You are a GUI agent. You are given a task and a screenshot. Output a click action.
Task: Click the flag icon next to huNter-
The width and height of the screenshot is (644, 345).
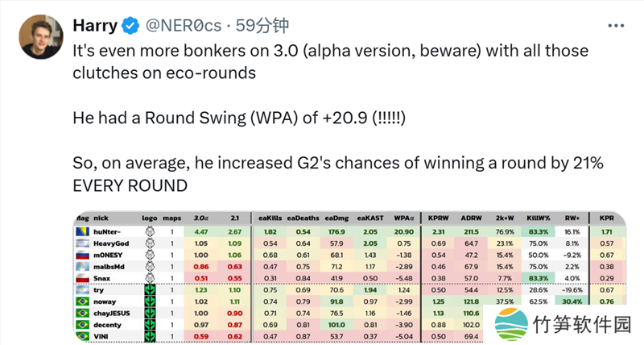click(81, 231)
